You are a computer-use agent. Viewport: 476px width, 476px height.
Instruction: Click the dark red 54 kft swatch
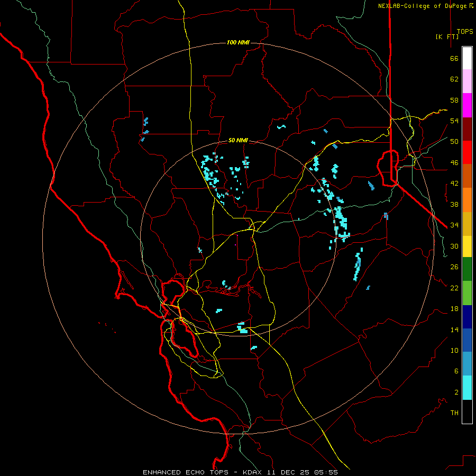click(x=467, y=129)
